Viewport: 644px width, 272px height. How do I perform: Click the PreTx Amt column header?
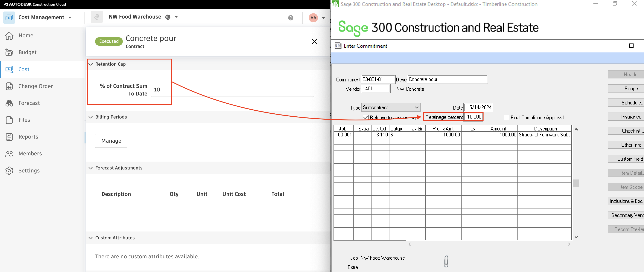click(x=443, y=129)
